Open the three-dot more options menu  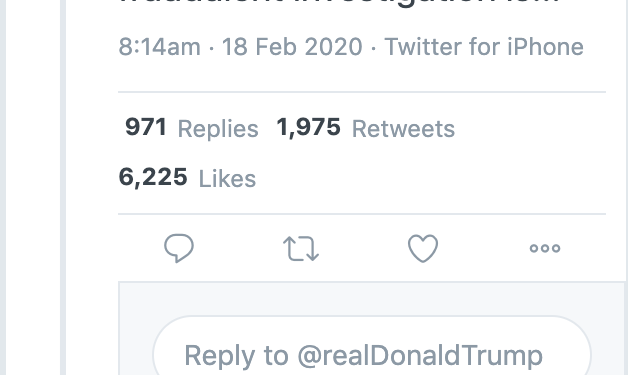[545, 248]
